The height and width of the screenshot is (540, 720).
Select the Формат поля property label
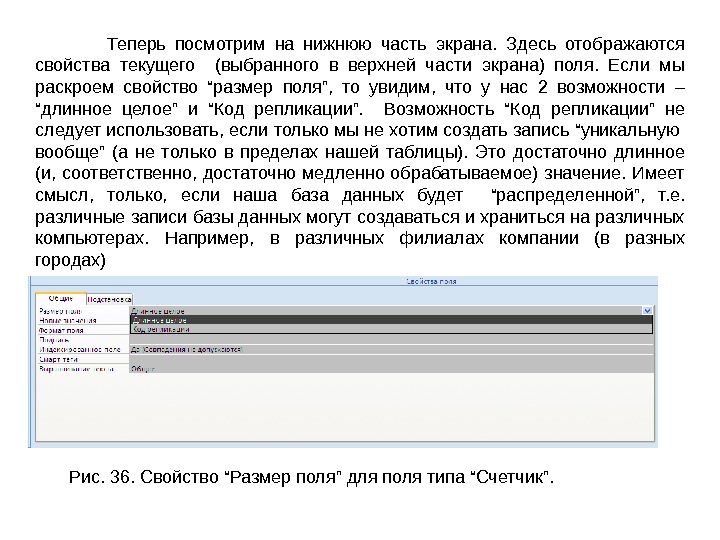[x=61, y=330]
